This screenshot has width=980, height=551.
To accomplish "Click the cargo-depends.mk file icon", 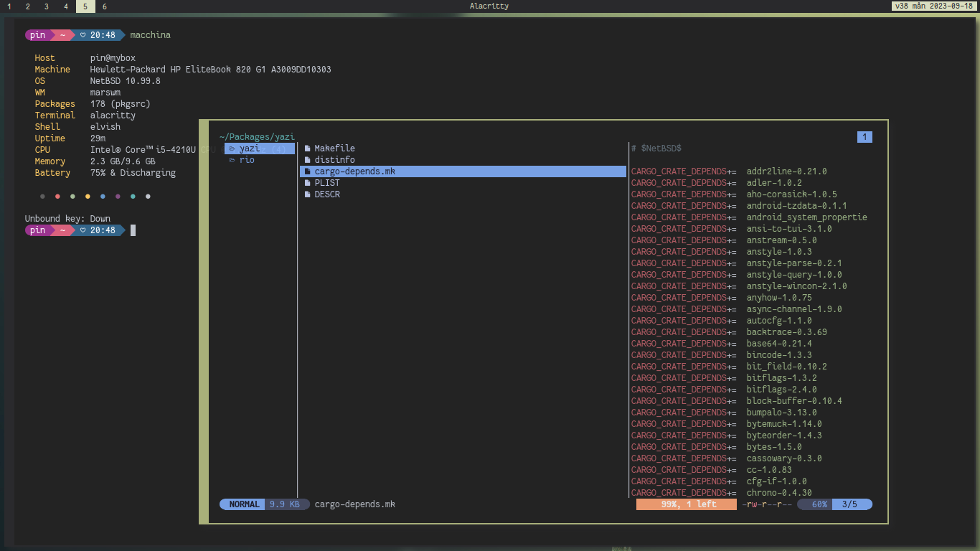I will point(308,171).
